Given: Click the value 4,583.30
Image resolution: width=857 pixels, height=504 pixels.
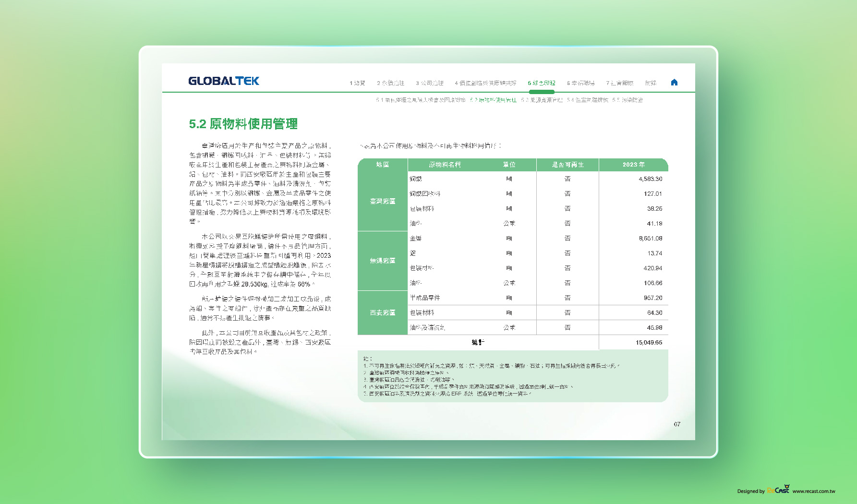Looking at the screenshot, I should (650, 179).
